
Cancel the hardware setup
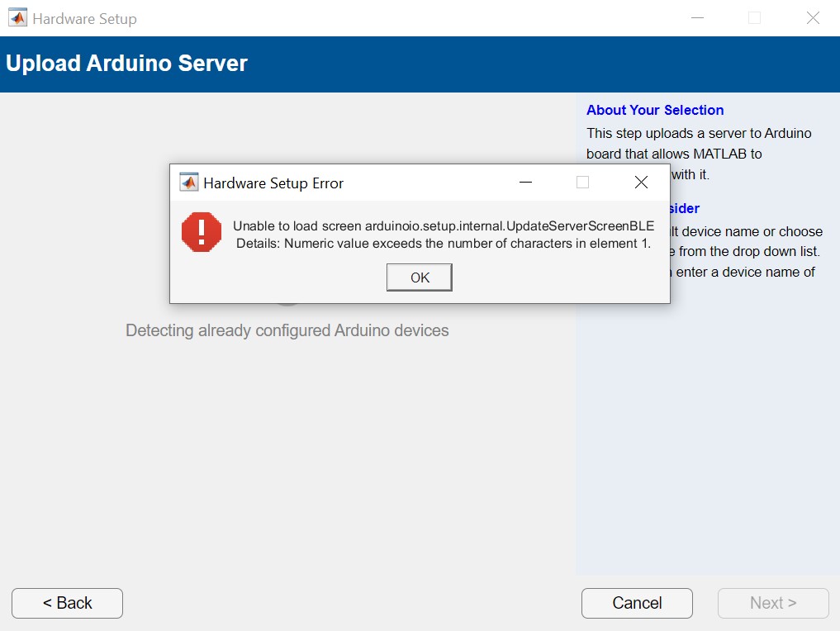pos(637,603)
